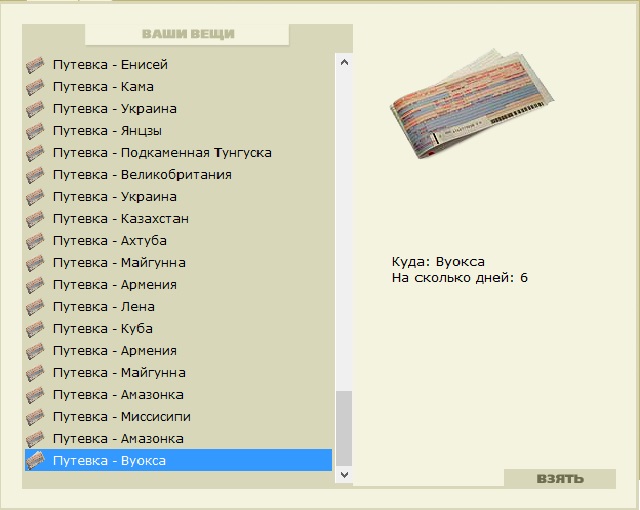Click the ticket icon next to Миссисипи
Image resolution: width=640 pixels, height=510 pixels.
35,417
